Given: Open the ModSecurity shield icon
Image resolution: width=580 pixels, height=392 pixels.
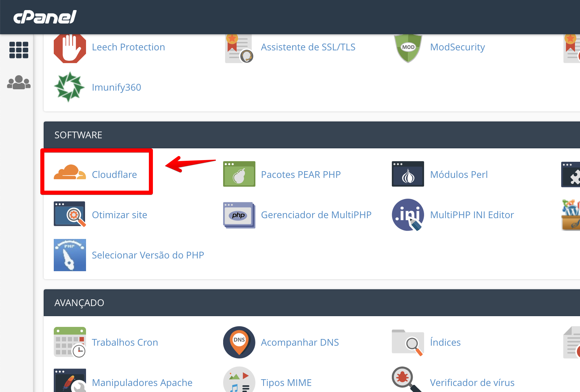Looking at the screenshot, I should point(408,48).
